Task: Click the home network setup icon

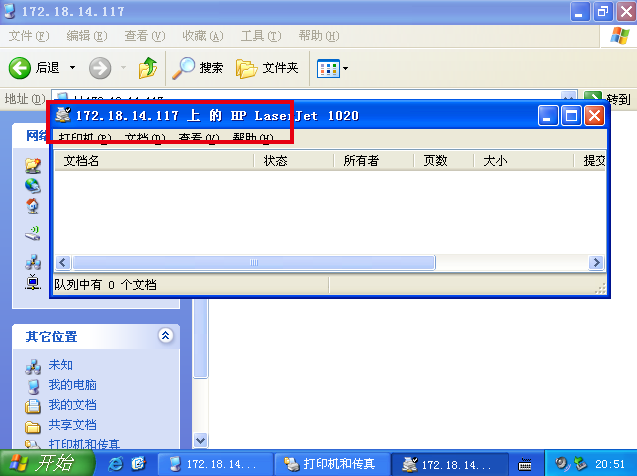Action: click(x=33, y=206)
